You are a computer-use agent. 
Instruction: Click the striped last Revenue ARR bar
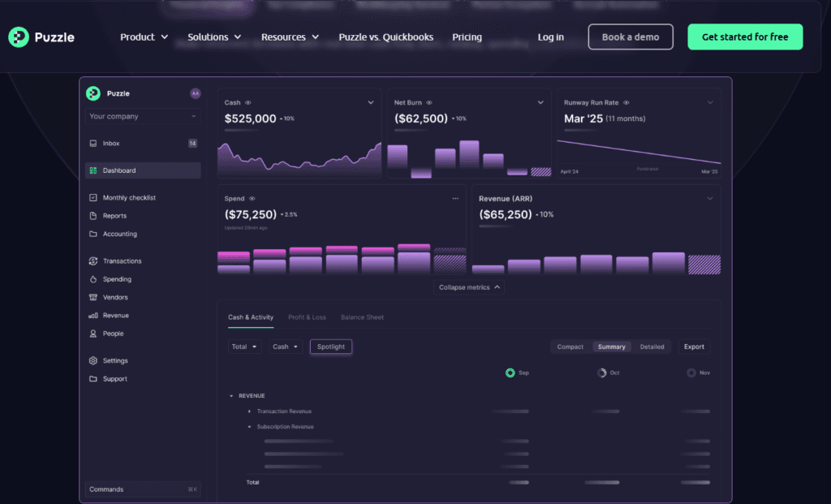click(x=704, y=265)
